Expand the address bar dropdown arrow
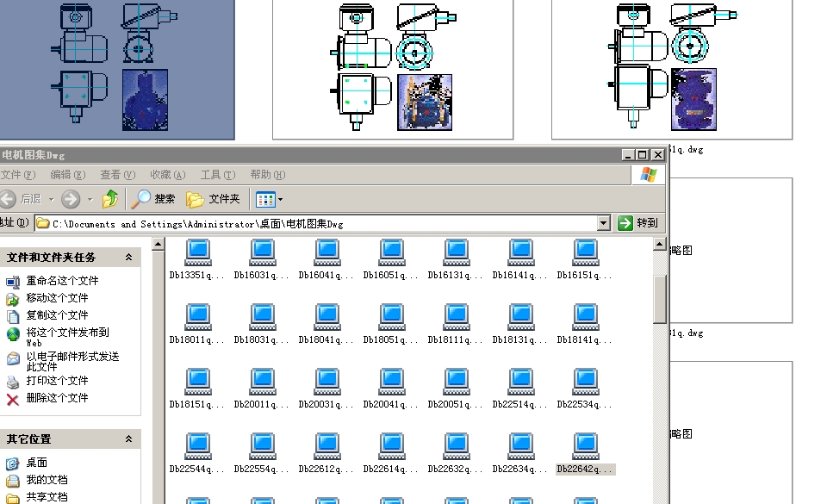 tap(604, 223)
